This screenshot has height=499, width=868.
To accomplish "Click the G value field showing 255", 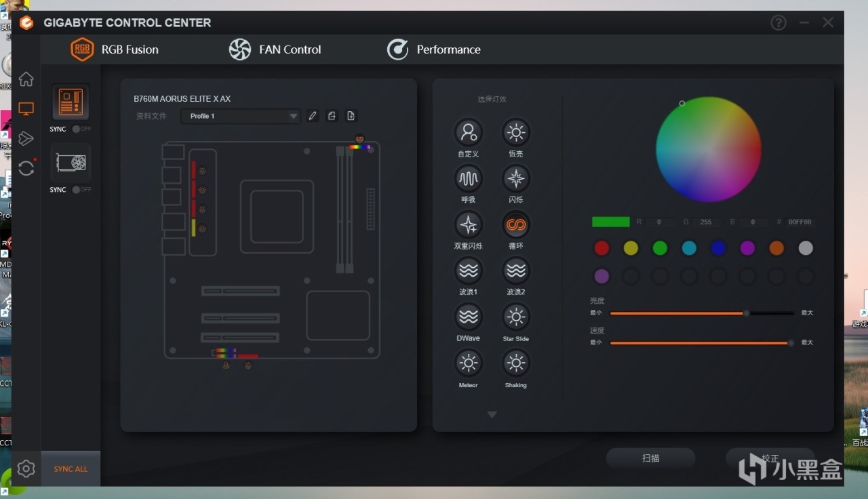I will (706, 222).
